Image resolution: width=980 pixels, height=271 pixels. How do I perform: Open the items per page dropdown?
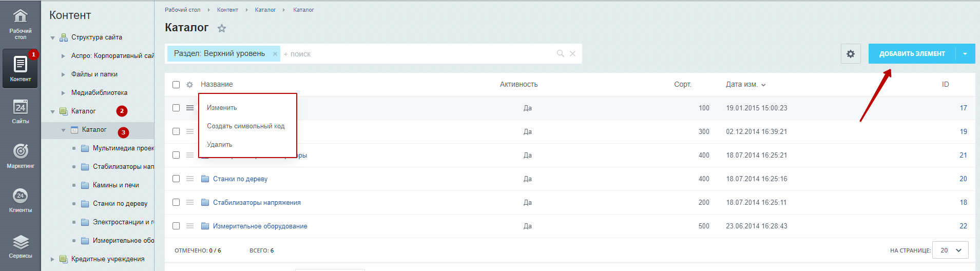950,250
